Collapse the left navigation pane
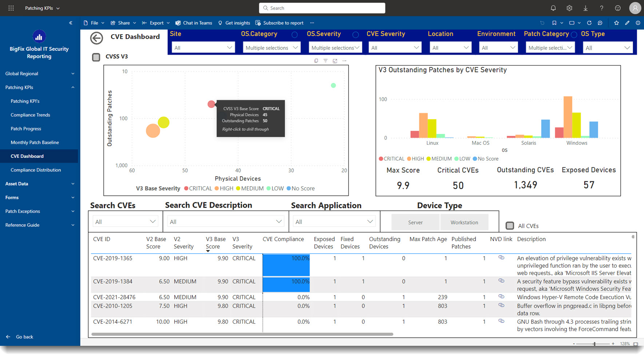This screenshot has width=644, height=360. [x=71, y=23]
